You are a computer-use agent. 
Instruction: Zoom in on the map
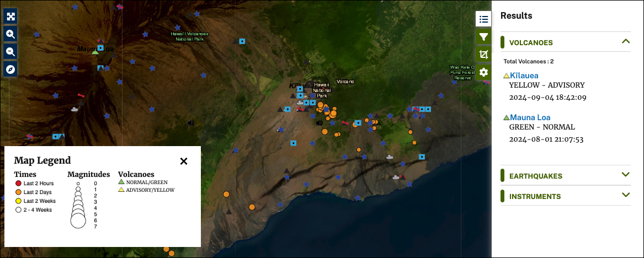click(10, 34)
